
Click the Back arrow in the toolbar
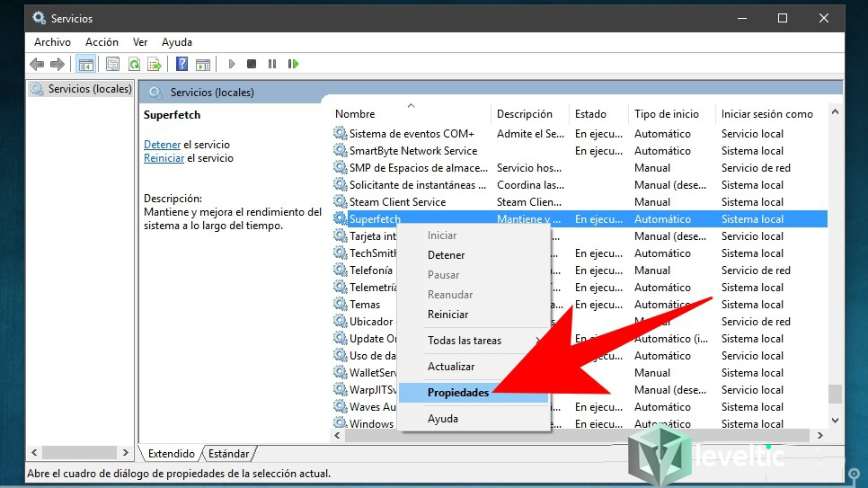(37, 64)
